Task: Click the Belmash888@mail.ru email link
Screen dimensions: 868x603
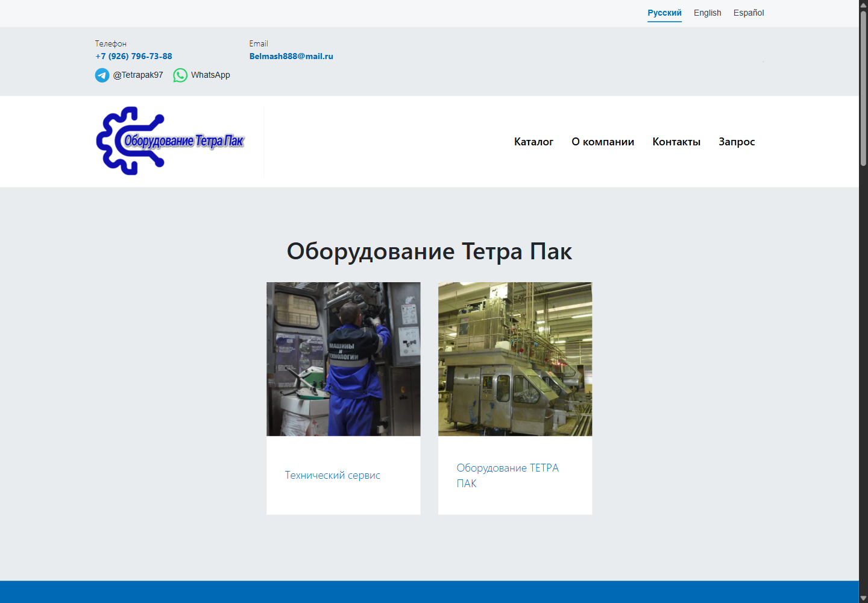Action: click(291, 56)
